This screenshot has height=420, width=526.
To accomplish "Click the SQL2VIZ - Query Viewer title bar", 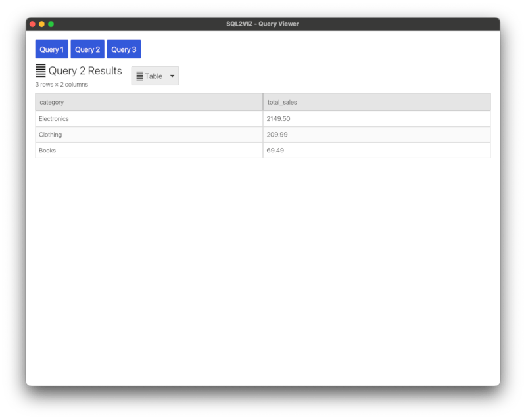I will [262, 24].
